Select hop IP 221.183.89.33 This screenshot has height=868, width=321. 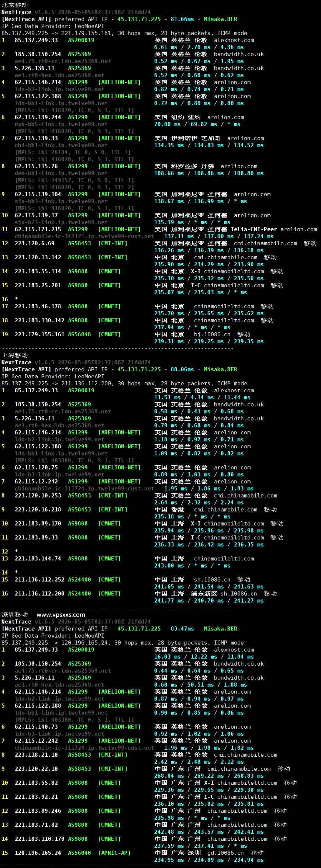(36, 538)
